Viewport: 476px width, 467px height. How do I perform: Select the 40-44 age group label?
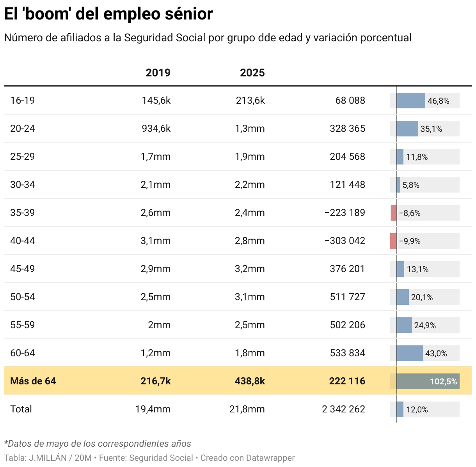[23, 241]
